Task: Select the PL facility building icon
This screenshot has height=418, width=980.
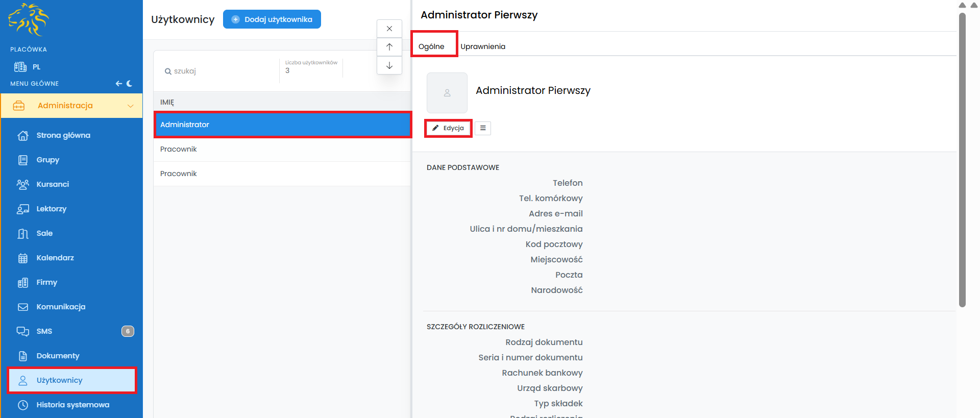Action: coord(20,67)
